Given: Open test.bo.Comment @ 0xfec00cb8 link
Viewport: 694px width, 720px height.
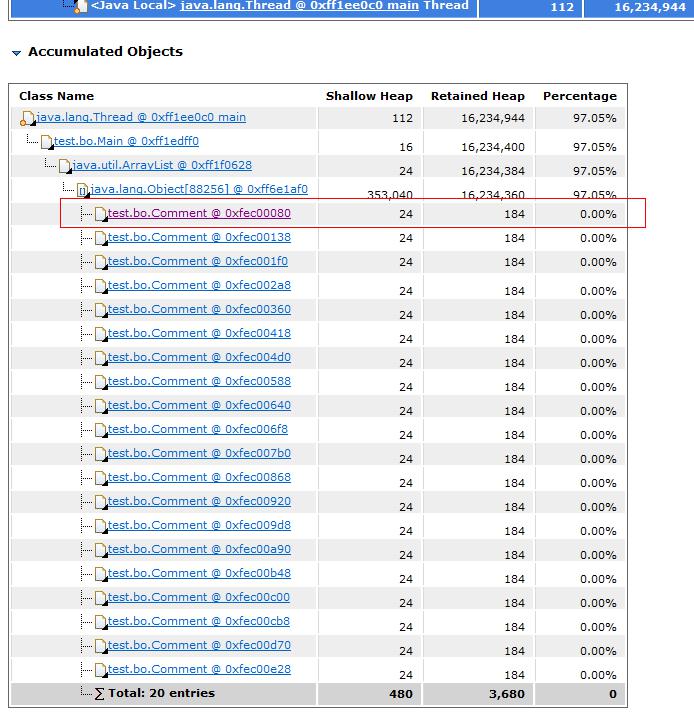Looking at the screenshot, I should tap(198, 621).
